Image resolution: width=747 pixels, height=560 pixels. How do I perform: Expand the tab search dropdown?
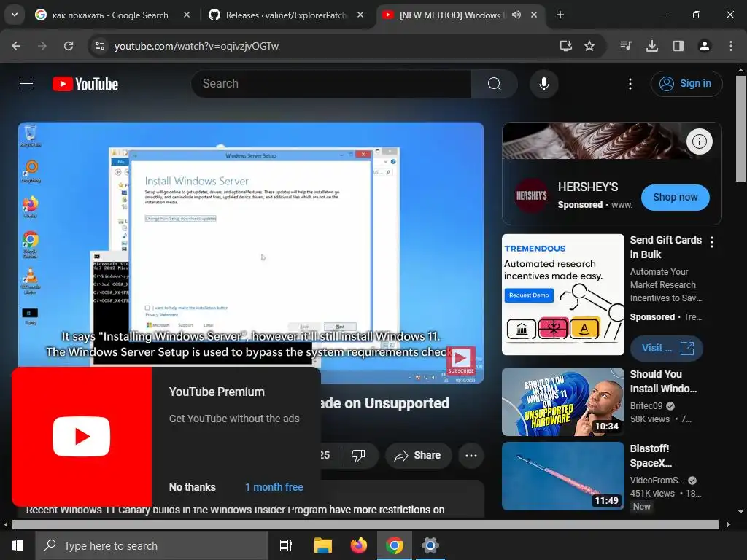pyautogui.click(x=15, y=15)
